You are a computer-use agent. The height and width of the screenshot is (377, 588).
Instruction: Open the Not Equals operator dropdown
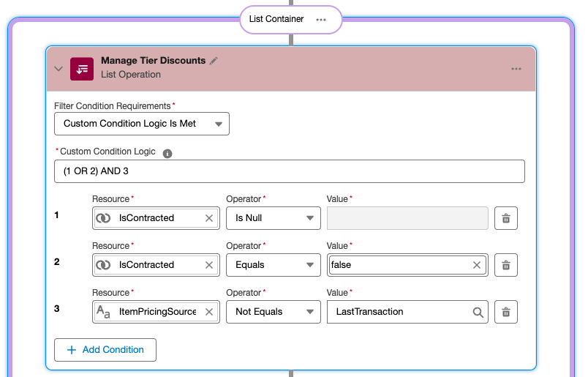point(273,312)
